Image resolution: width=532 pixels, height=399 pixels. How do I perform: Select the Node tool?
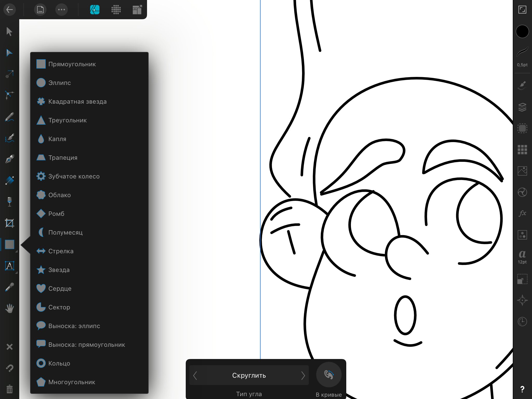click(x=9, y=53)
